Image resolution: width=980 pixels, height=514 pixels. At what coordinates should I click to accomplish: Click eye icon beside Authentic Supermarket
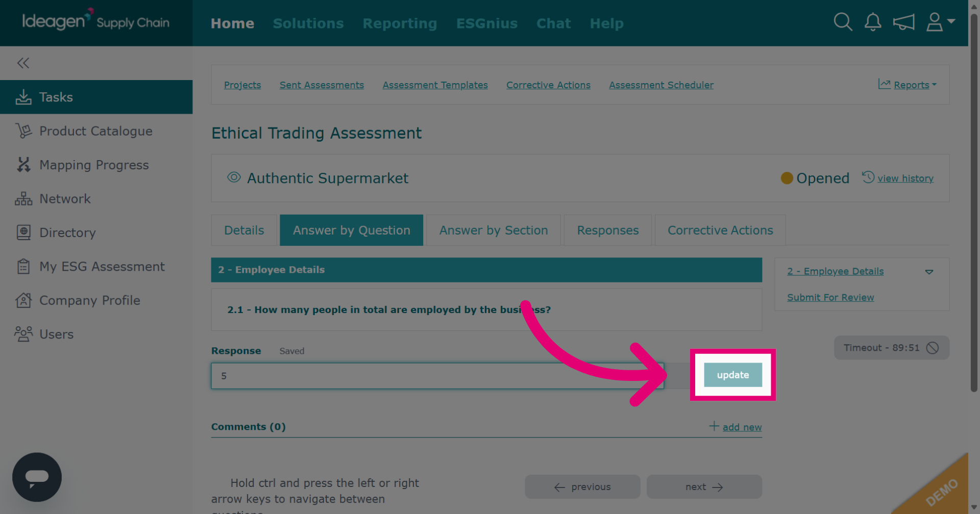[x=234, y=177]
